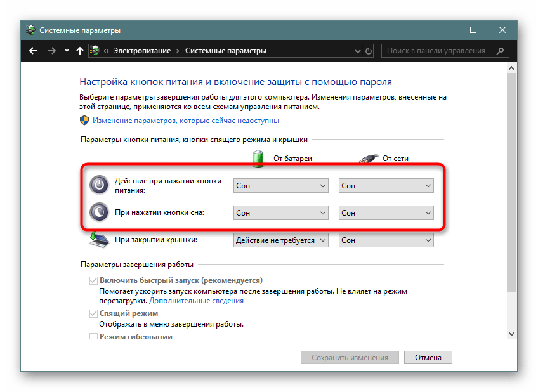Click the power button icon

click(x=98, y=185)
